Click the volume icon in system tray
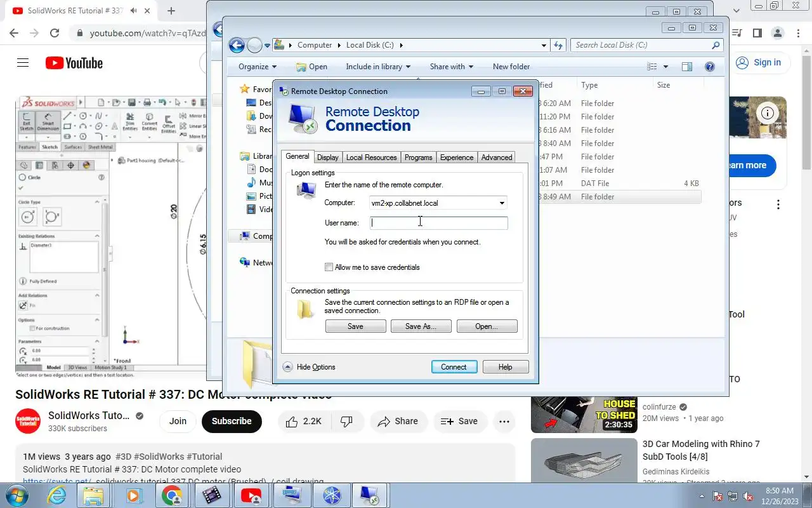The height and width of the screenshot is (508, 812). pyautogui.click(x=749, y=496)
